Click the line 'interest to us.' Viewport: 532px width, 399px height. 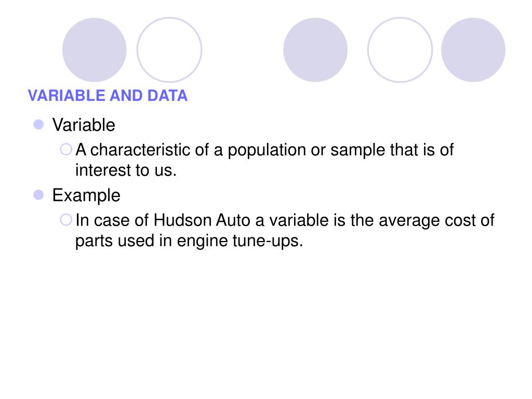[x=126, y=170]
